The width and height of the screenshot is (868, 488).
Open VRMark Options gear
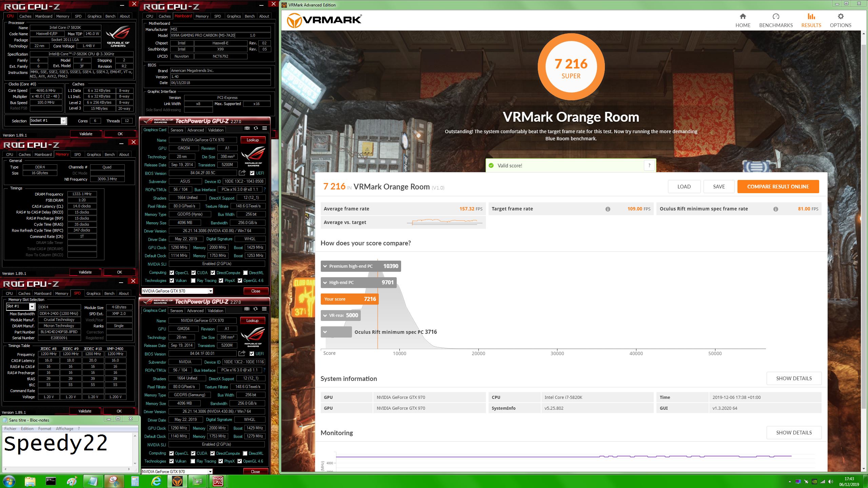(x=841, y=21)
